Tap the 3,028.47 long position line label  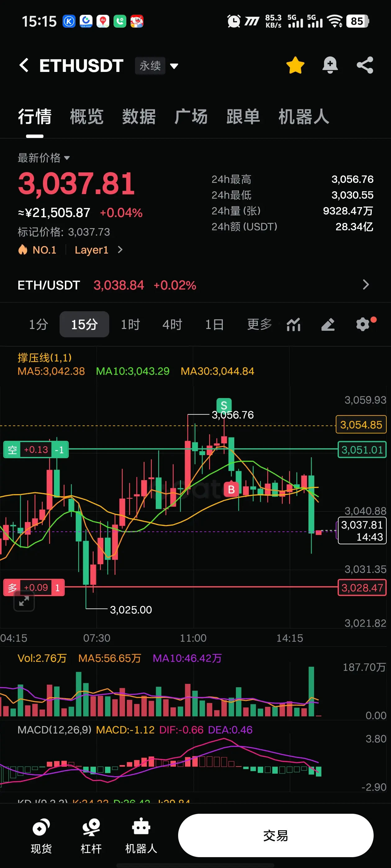click(362, 588)
